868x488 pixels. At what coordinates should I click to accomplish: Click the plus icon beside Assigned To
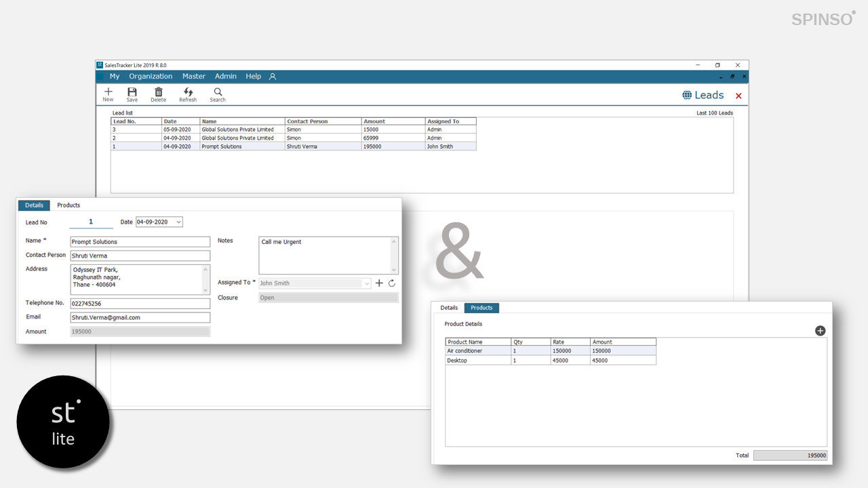(x=379, y=283)
